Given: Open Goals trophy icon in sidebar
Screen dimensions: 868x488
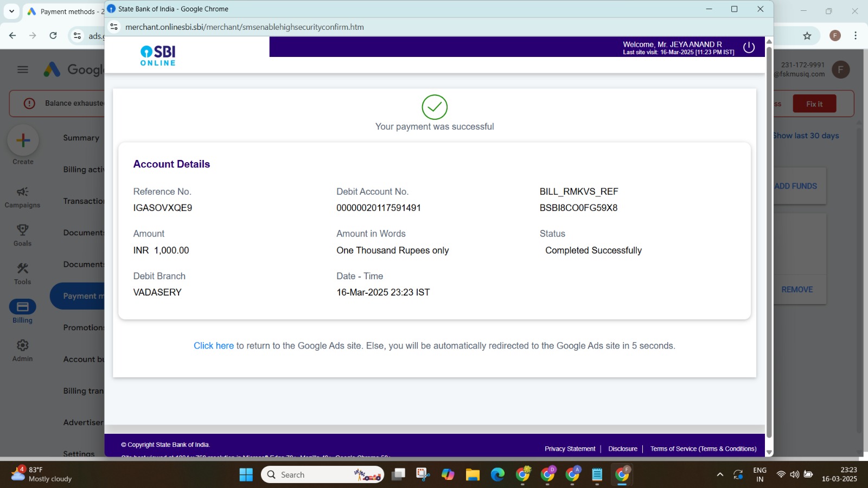Looking at the screenshot, I should point(22,235).
